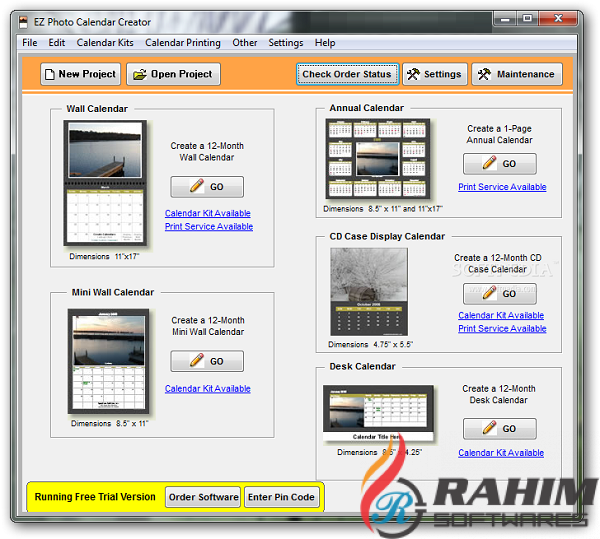Click the Enter Pin Code button
600x539 pixels.
282,497
